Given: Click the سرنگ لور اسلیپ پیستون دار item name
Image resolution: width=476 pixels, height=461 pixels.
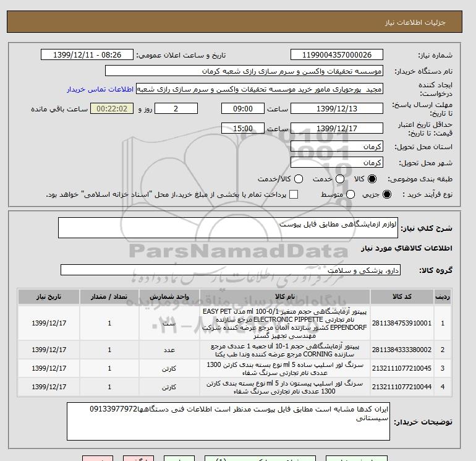Looking at the screenshot, I should tap(285, 387).
